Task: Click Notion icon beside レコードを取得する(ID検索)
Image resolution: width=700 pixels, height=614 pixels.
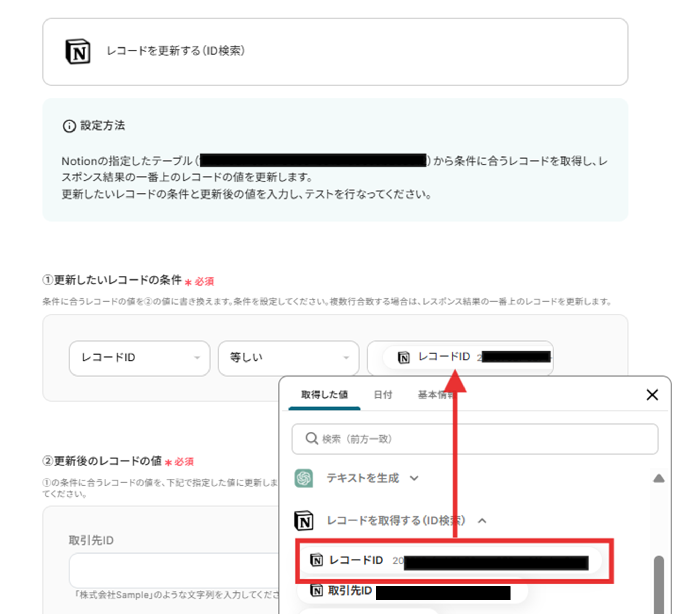Action: 304,521
